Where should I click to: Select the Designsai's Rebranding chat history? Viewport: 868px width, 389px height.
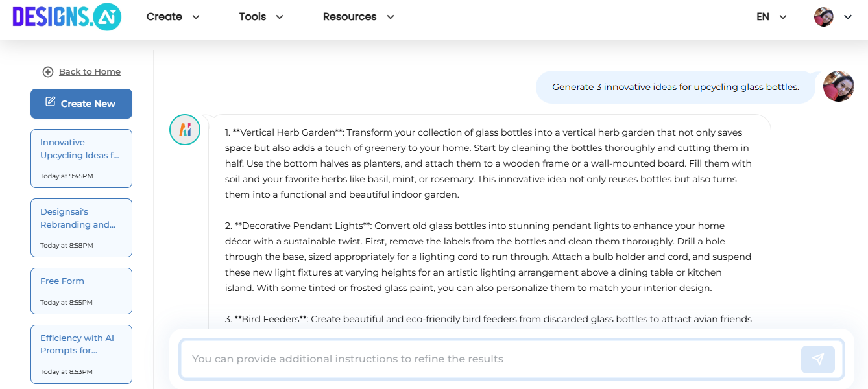pos(81,228)
